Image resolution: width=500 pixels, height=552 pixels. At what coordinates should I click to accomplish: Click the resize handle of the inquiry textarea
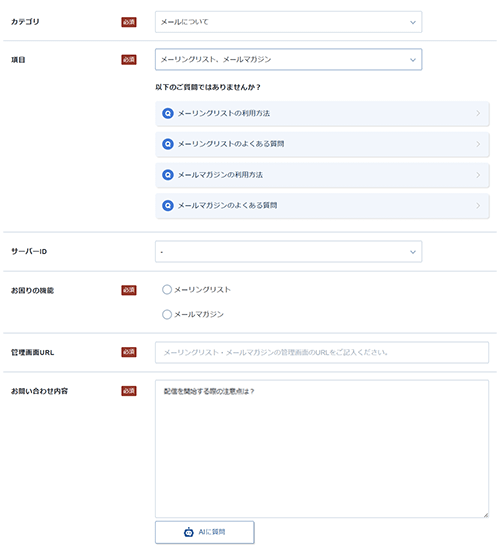[x=486, y=515]
